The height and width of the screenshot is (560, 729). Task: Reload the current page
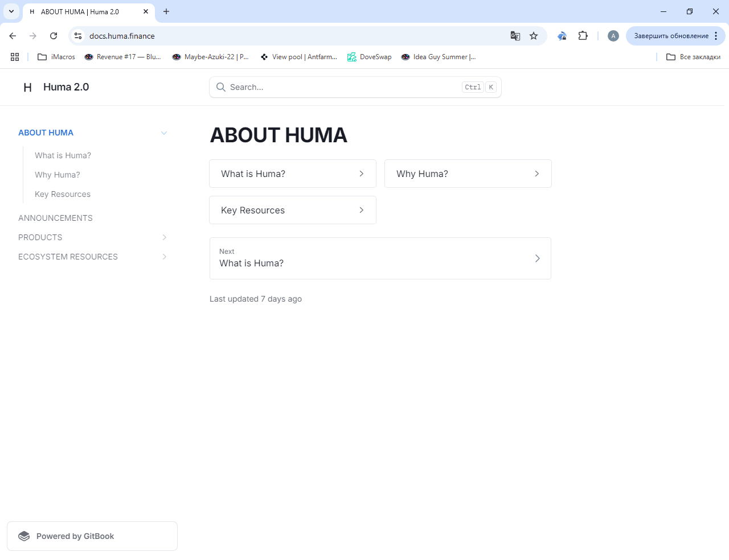[x=54, y=36]
